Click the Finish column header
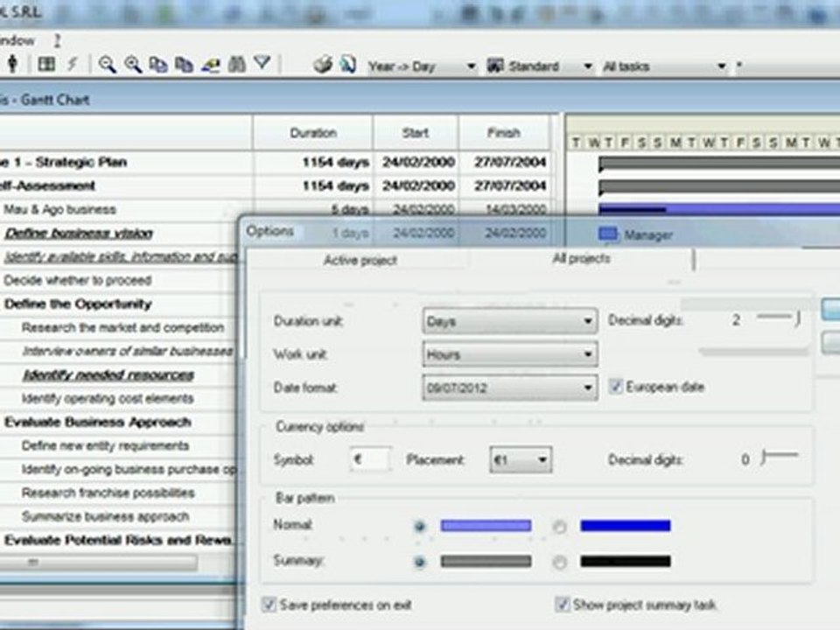Screen dimensions: 840x630 point(504,133)
